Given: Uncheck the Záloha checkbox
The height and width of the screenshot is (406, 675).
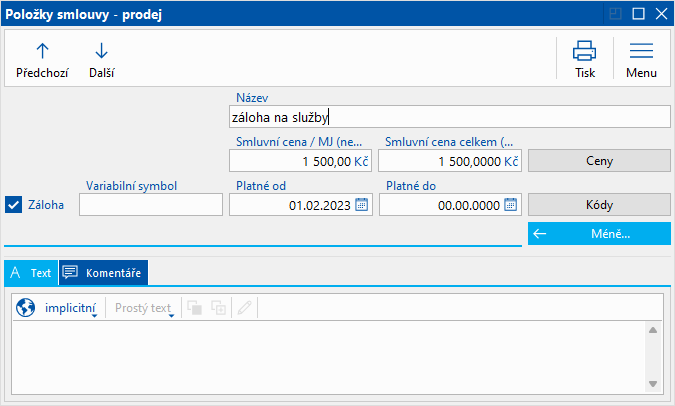Looking at the screenshot, I should (14, 205).
